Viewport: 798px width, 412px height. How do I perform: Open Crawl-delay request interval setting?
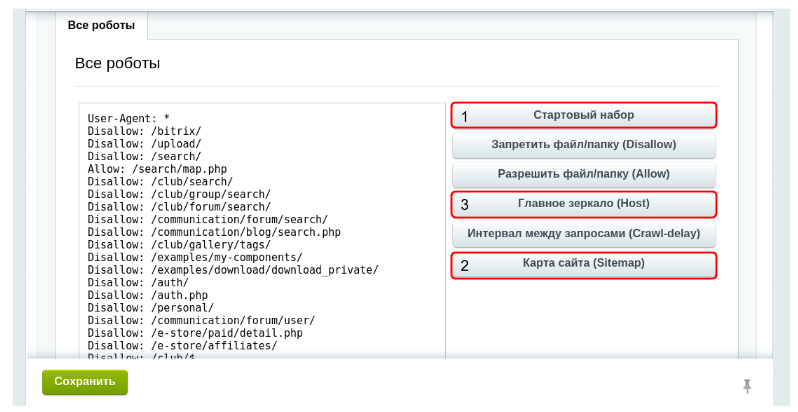(x=584, y=234)
